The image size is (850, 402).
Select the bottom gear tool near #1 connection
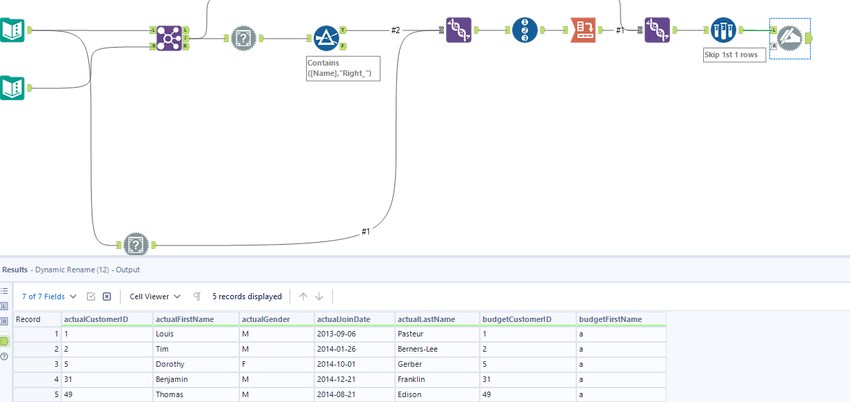136,245
